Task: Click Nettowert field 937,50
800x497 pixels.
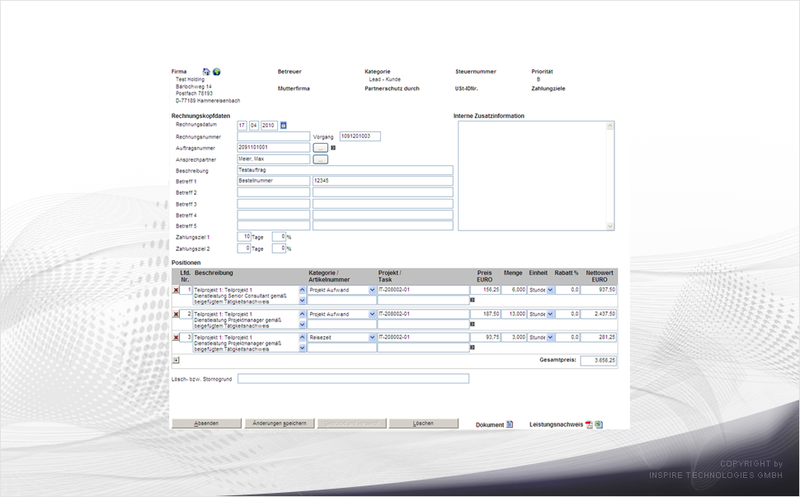Action: tap(598, 290)
